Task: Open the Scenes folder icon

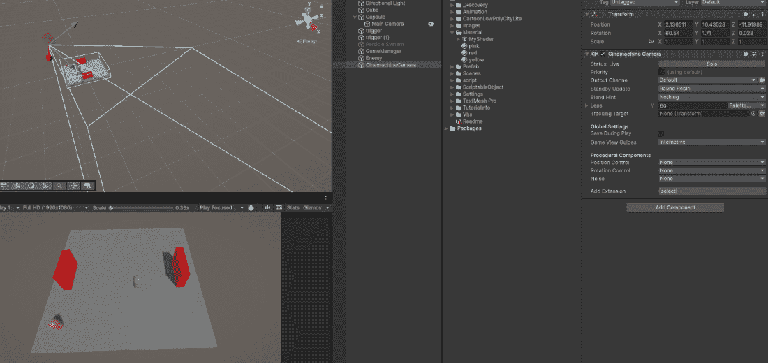Action: click(458, 73)
